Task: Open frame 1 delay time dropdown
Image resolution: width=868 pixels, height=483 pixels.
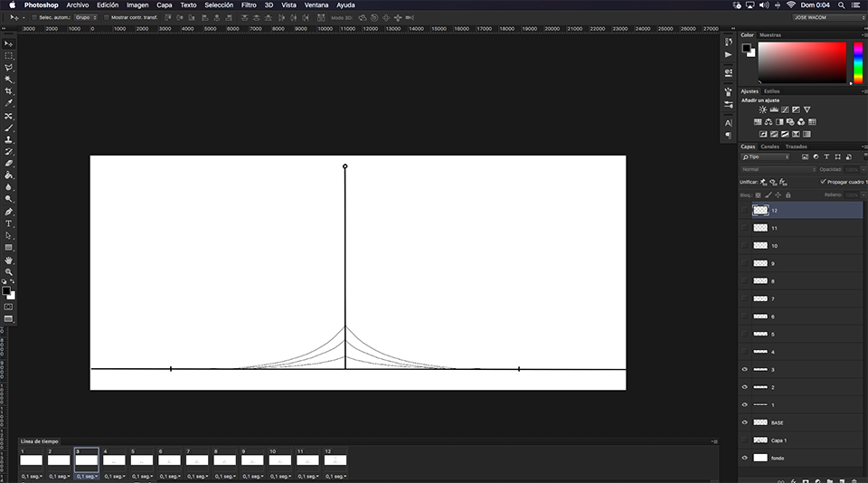Action: [x=32, y=477]
